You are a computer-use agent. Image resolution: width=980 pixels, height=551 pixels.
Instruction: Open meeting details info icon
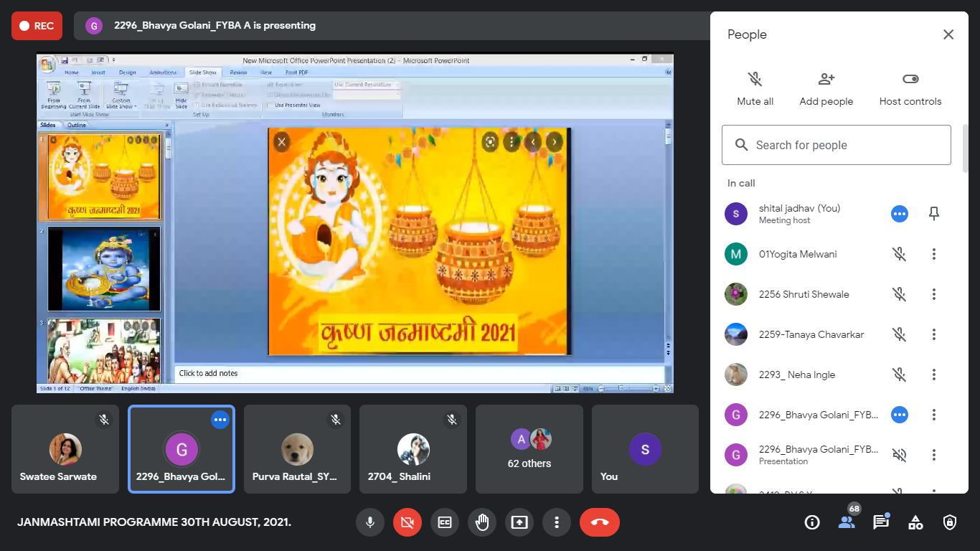click(x=812, y=522)
